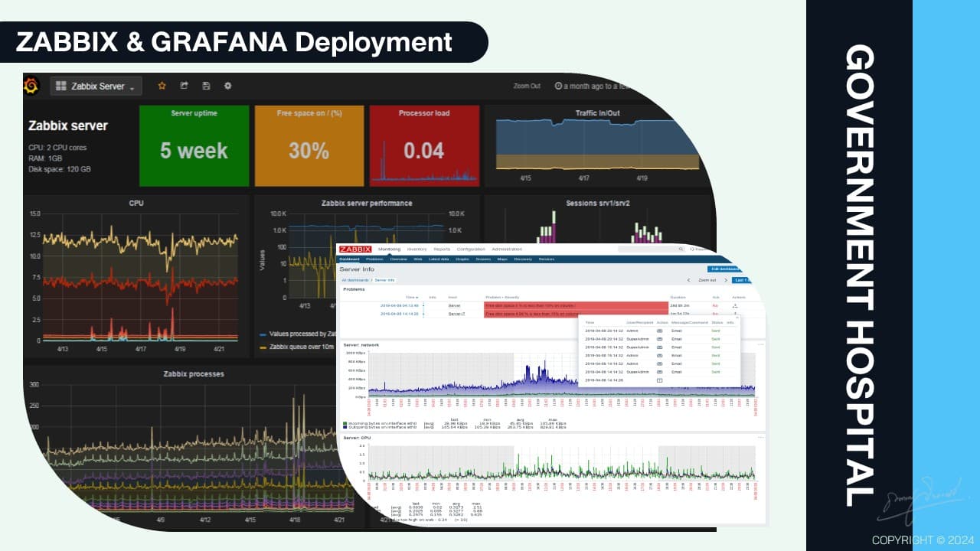980x551 pixels.
Task: Click the email action icon for 2019-04-08 20:14:32 Admin
Action: pyautogui.click(x=659, y=331)
